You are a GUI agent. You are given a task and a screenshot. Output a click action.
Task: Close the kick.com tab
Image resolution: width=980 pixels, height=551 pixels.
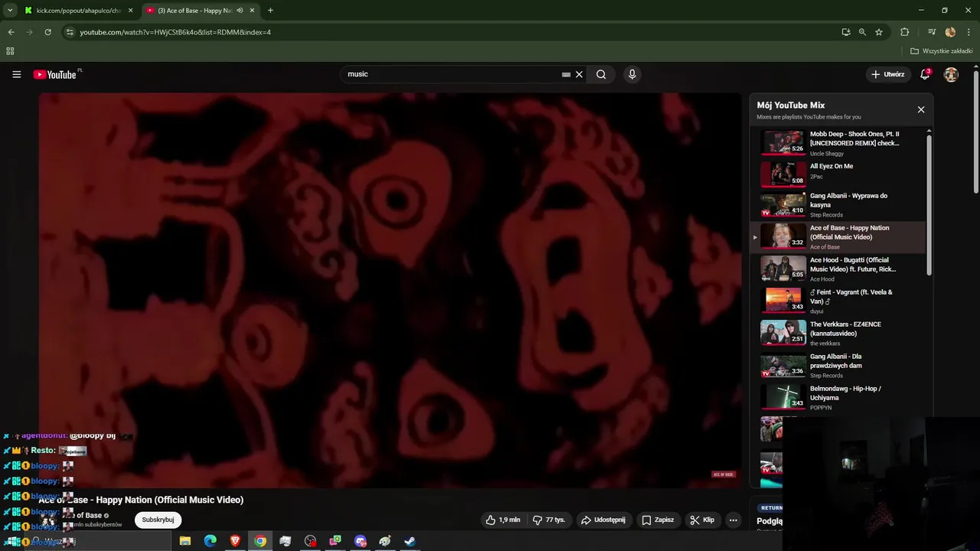130,11
